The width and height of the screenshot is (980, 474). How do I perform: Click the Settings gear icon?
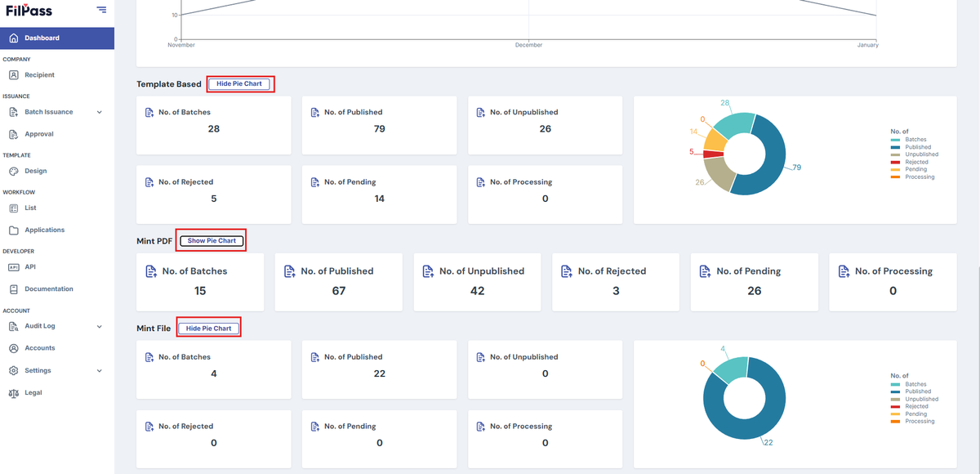[x=13, y=371]
